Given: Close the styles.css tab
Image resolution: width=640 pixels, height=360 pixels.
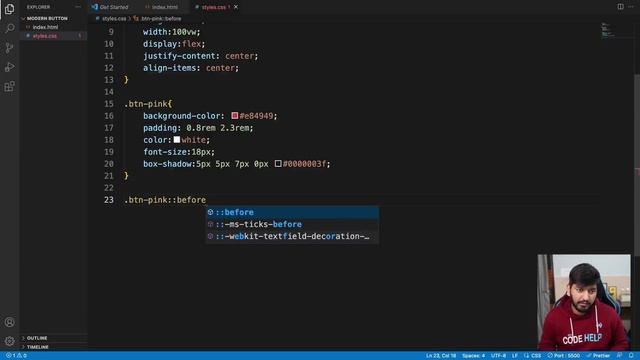Looking at the screenshot, I should pos(236,7).
